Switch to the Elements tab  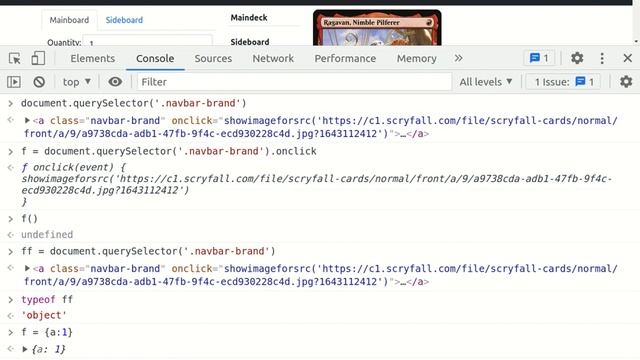[93, 58]
